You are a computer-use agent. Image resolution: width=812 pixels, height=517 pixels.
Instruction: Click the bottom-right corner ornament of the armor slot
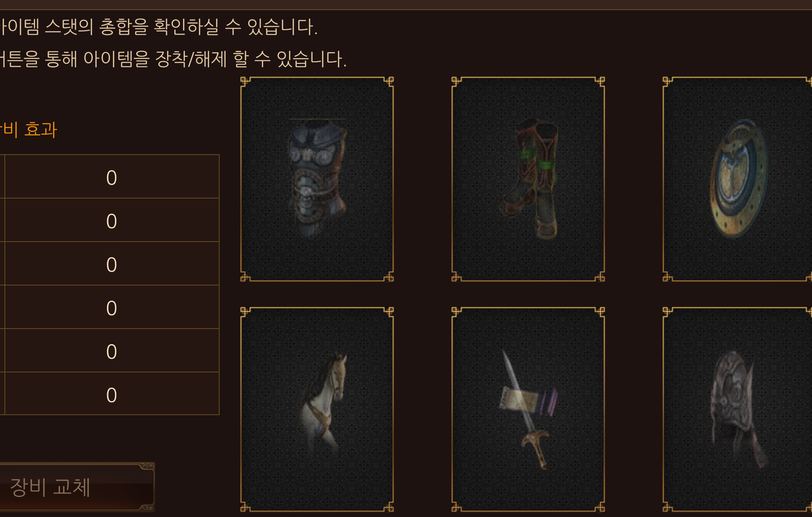pos(388,277)
